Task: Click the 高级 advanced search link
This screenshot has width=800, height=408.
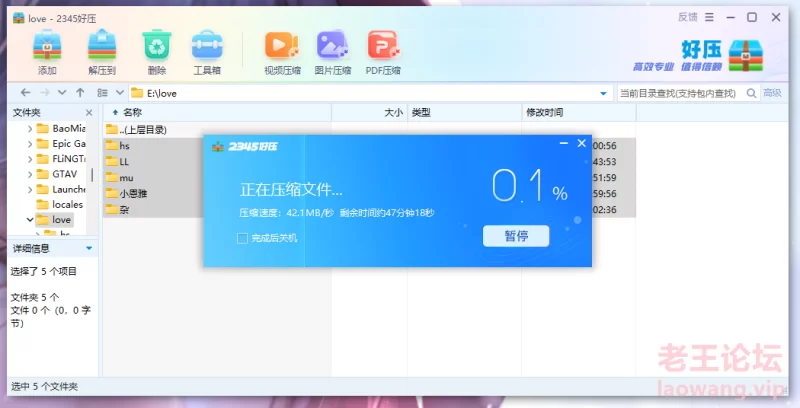Action: (772, 93)
